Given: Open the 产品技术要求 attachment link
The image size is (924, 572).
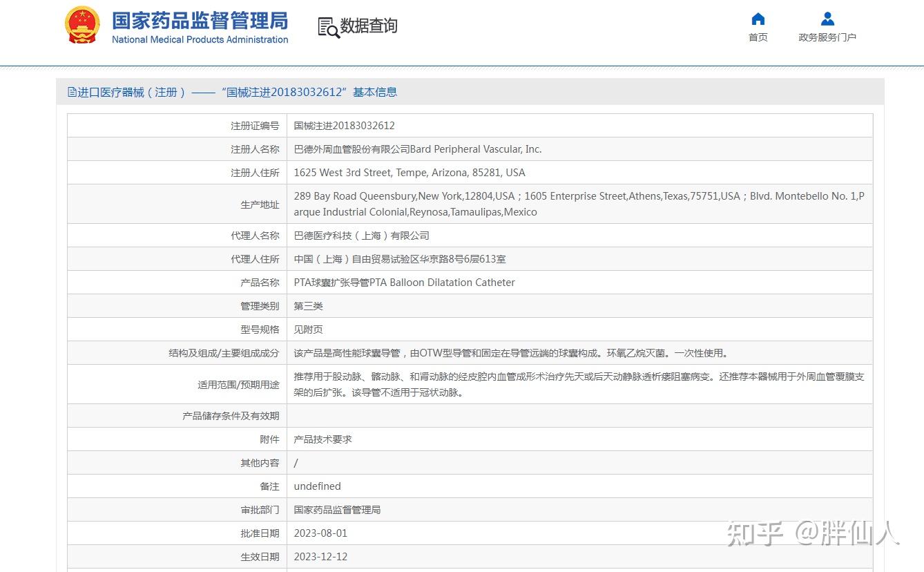Looking at the screenshot, I should pyautogui.click(x=323, y=439).
